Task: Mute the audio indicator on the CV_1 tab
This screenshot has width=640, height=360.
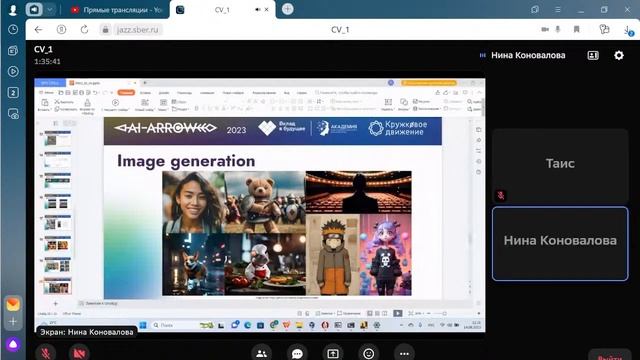Action: click(x=258, y=9)
